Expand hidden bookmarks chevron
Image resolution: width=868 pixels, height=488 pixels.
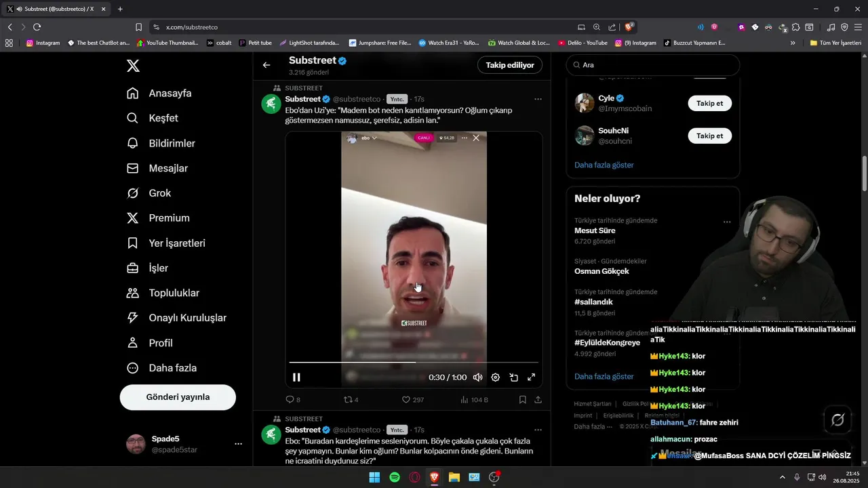(793, 43)
